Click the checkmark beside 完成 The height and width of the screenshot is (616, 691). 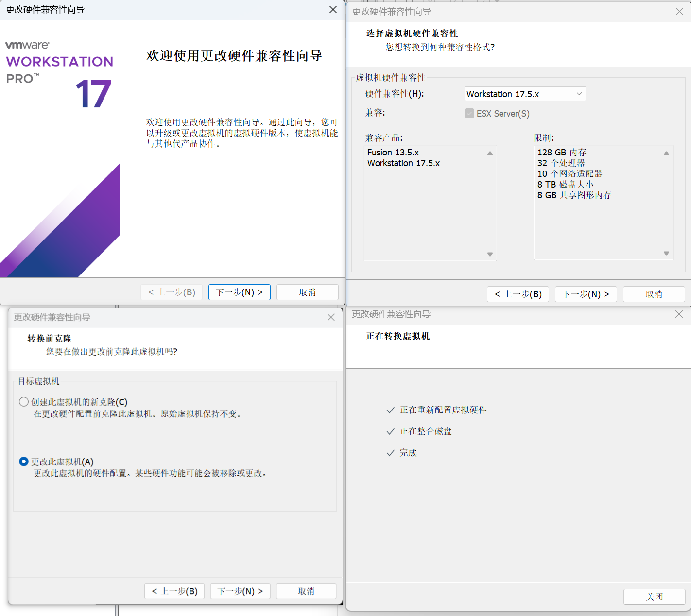point(390,453)
